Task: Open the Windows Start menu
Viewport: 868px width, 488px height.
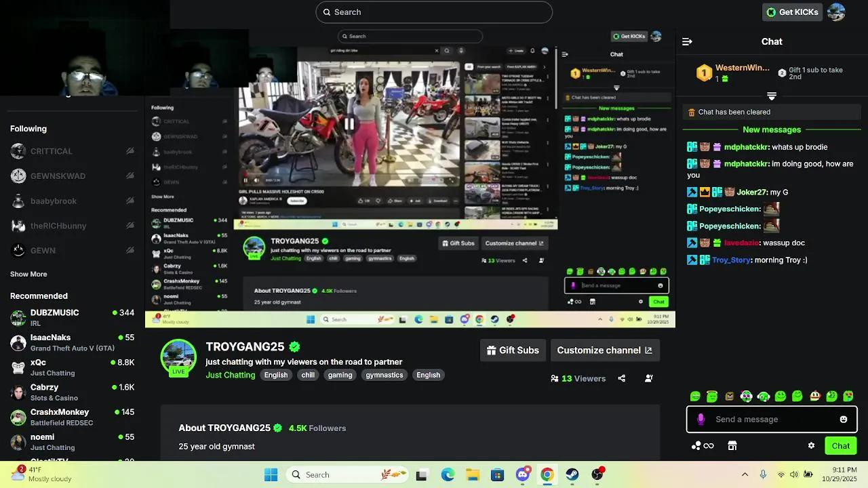Action: pos(271,475)
